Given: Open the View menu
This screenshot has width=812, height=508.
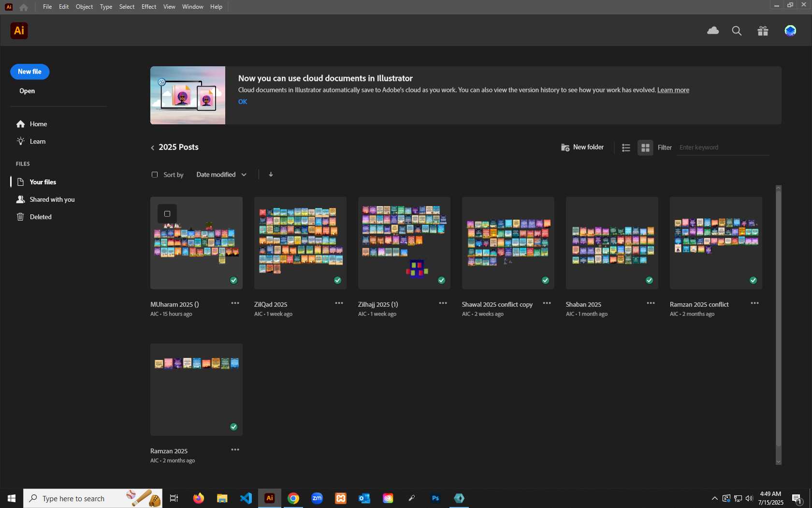Looking at the screenshot, I should pyautogui.click(x=169, y=7).
